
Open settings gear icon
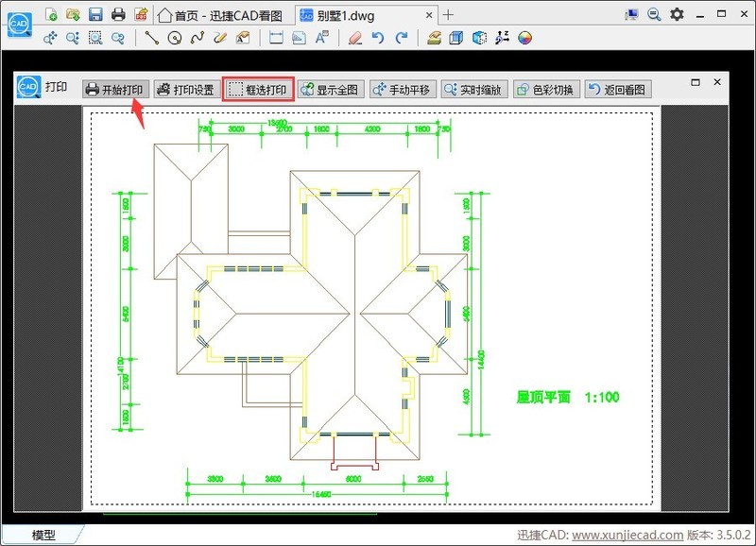click(677, 14)
